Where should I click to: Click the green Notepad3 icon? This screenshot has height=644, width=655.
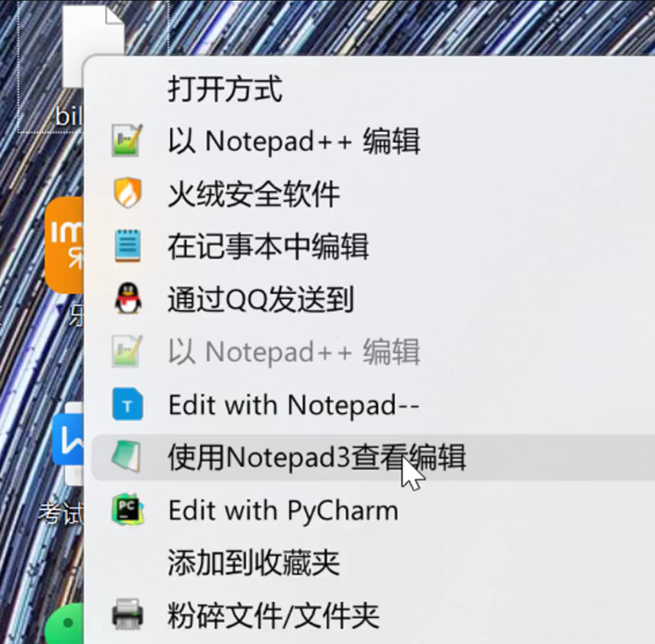pos(127,457)
